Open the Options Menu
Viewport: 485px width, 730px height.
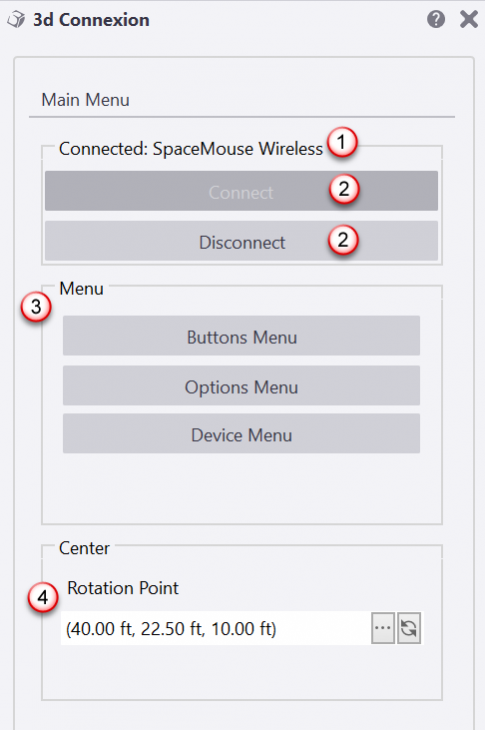tap(241, 385)
